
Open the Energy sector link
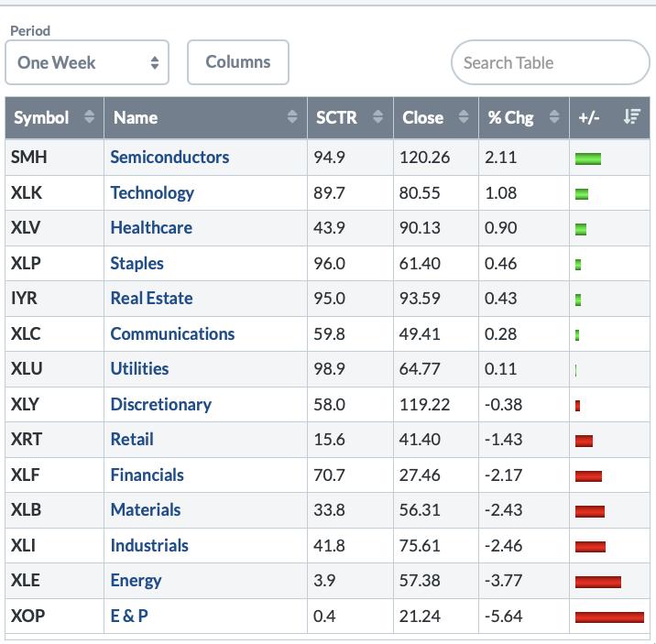(x=136, y=580)
